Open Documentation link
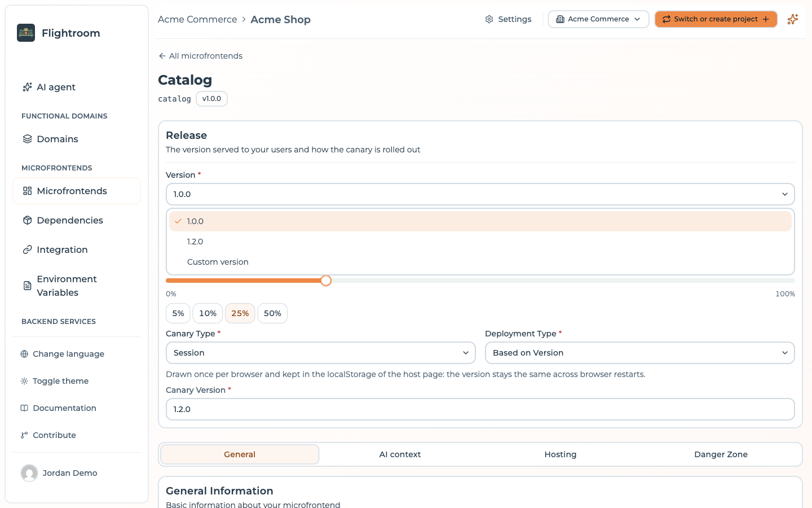812x508 pixels. 58,408
